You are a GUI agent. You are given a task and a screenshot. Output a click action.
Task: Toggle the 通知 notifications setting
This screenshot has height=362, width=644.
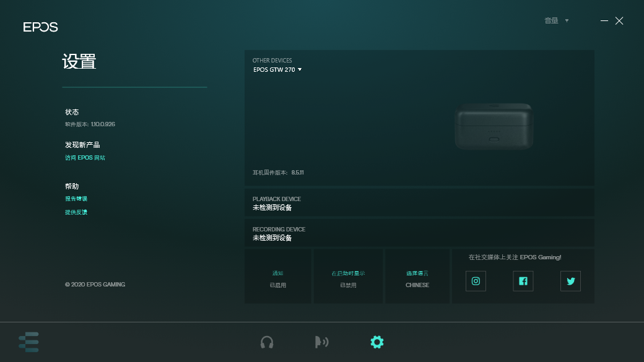[277, 276]
